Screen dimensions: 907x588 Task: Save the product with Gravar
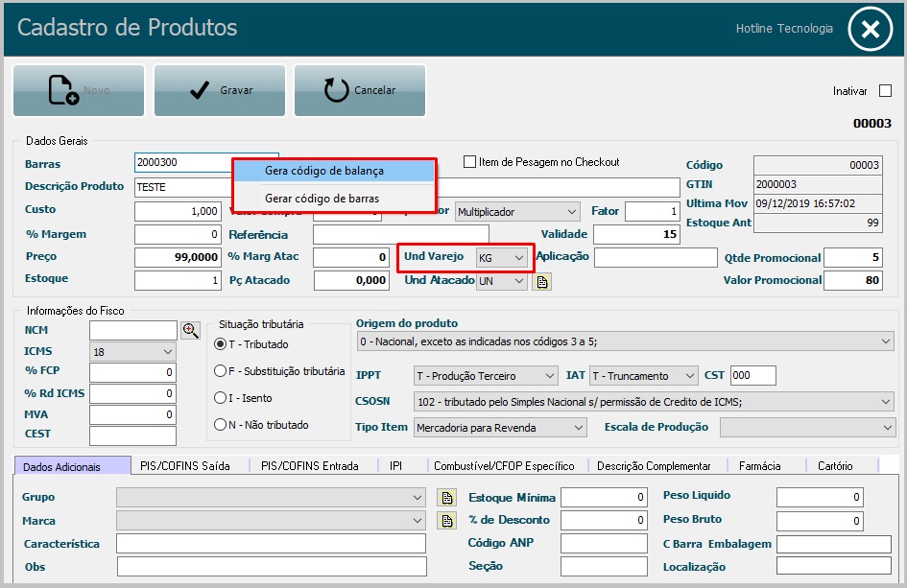pos(220,90)
